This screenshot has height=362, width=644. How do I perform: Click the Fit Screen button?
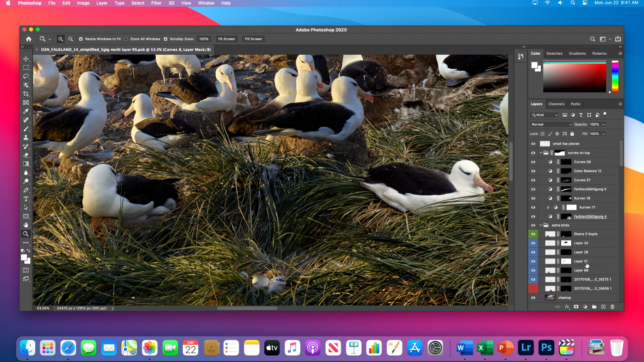click(x=226, y=39)
